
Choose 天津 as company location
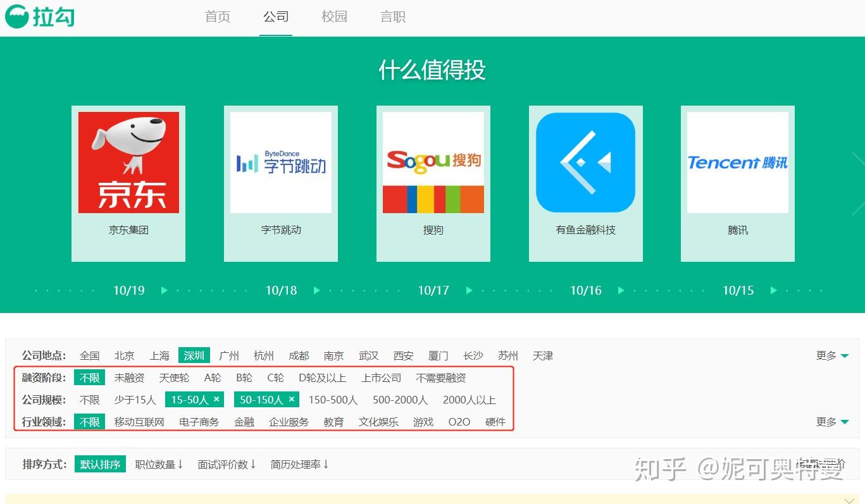(x=543, y=355)
